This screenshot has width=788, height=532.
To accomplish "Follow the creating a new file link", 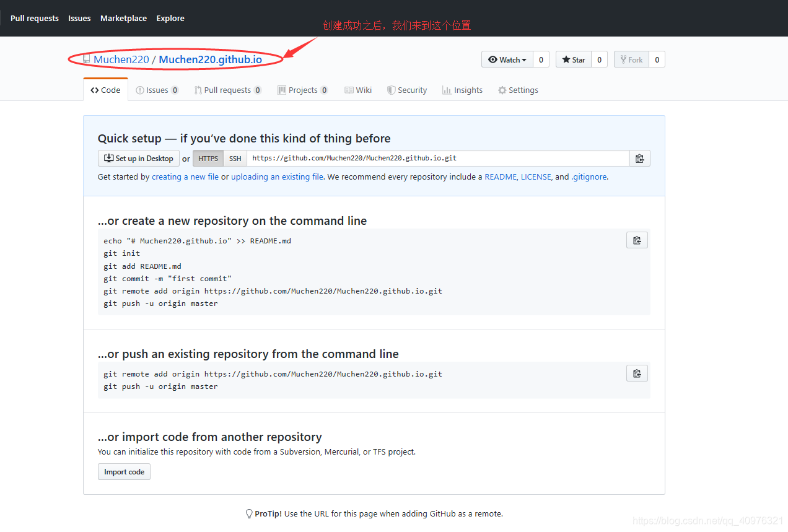I will (x=185, y=177).
